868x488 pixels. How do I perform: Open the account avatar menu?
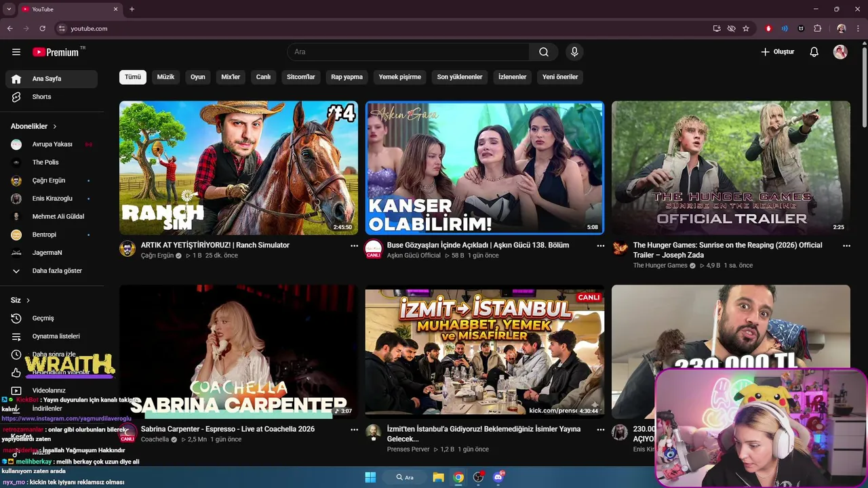pos(840,52)
